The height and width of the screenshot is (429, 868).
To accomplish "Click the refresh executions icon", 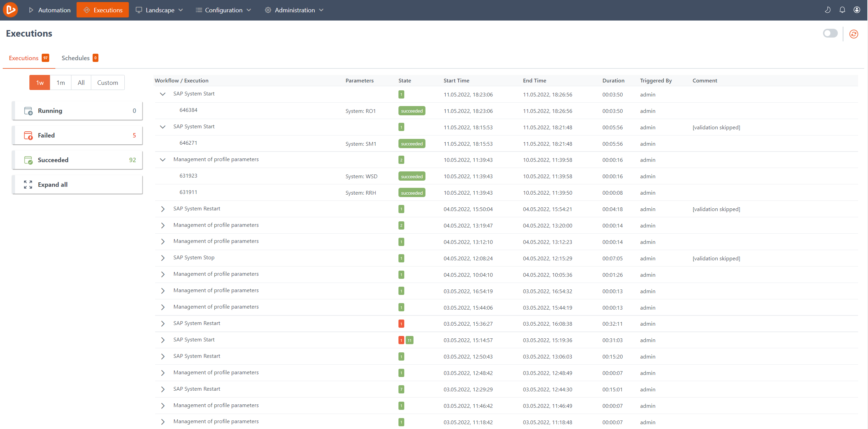I will point(853,34).
